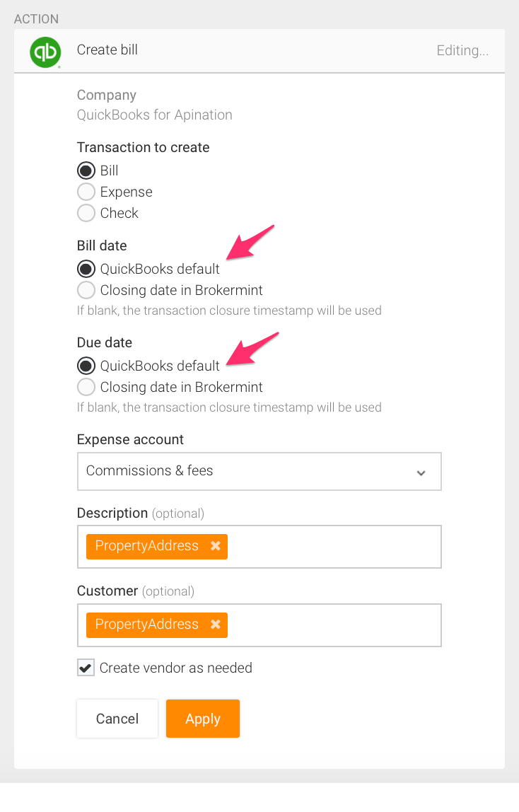This screenshot has height=812, width=519.
Task: Set Due date to QuickBooks default
Action: click(x=86, y=366)
